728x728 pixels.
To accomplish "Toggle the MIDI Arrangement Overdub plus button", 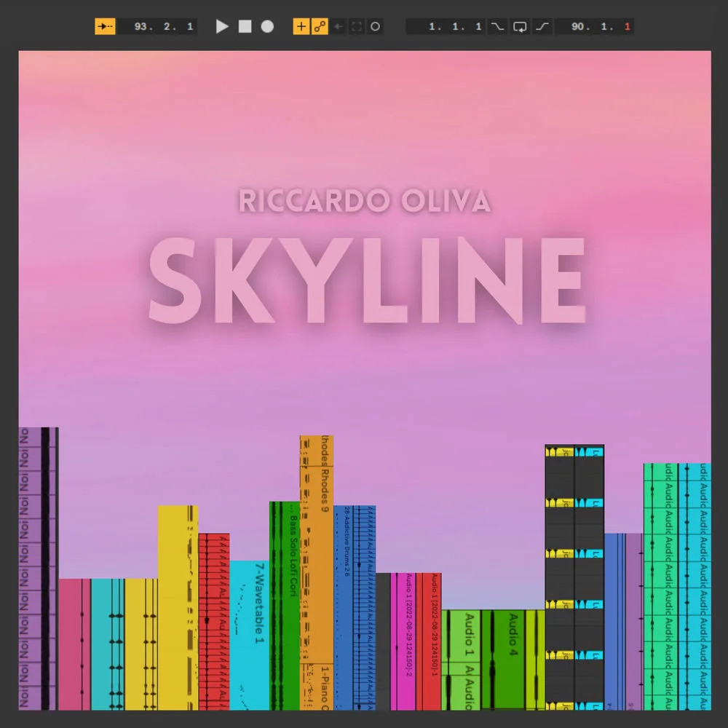I will click(x=301, y=26).
